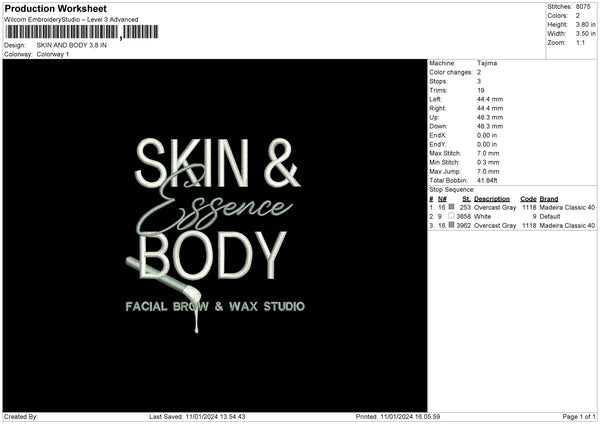Click the Width value '3.50 in'
The image size is (600, 424).
point(585,34)
